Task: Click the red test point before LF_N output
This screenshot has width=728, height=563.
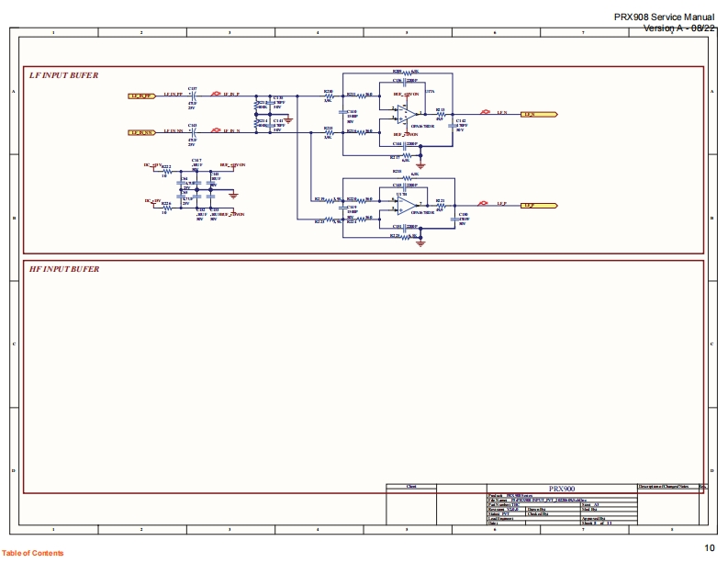Action: click(x=484, y=114)
